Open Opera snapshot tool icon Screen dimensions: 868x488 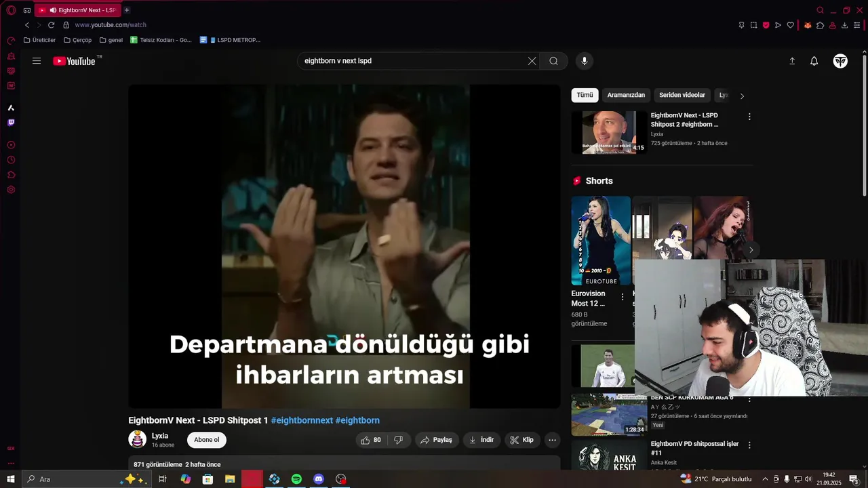753,25
